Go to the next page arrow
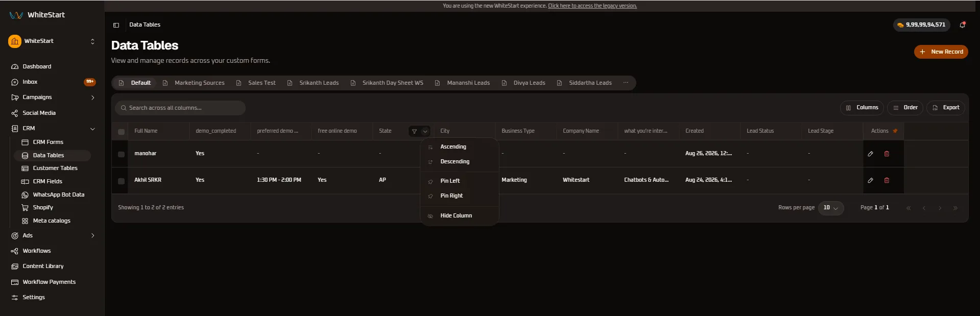This screenshot has height=316, width=980. click(x=940, y=208)
